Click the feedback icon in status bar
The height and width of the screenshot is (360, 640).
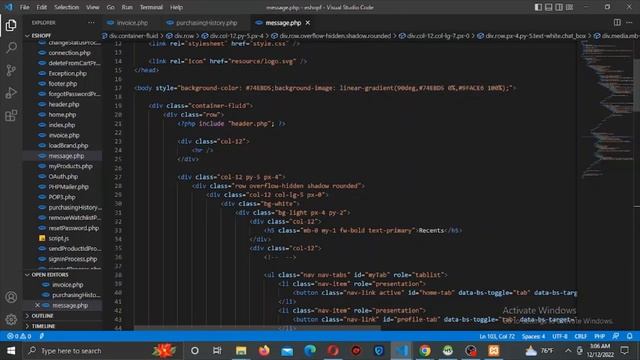(616, 336)
